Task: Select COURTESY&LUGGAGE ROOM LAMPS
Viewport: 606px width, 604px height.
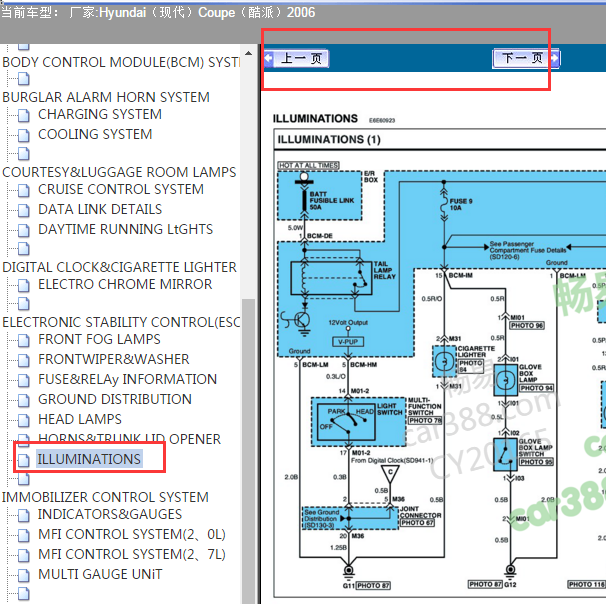Action: (119, 172)
